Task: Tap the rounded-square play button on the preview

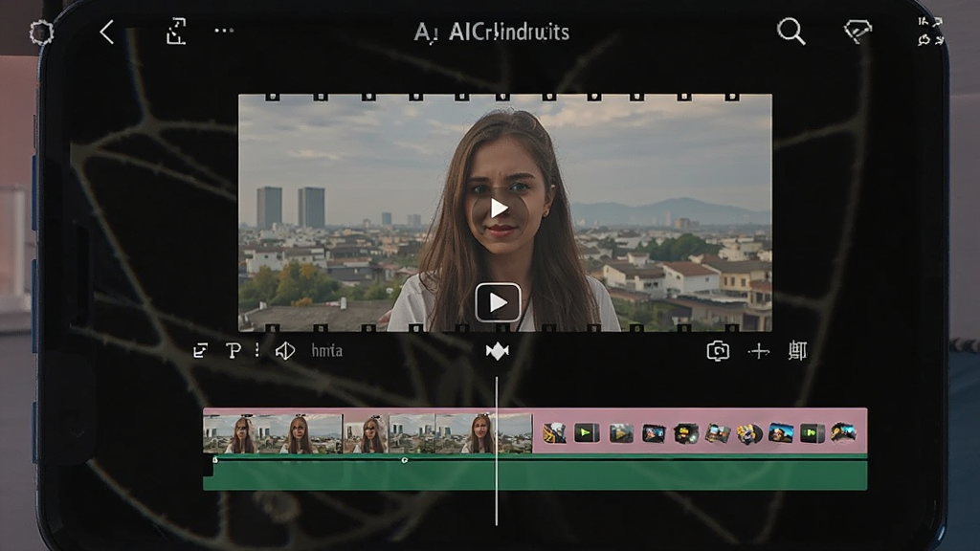Action: [x=498, y=302]
